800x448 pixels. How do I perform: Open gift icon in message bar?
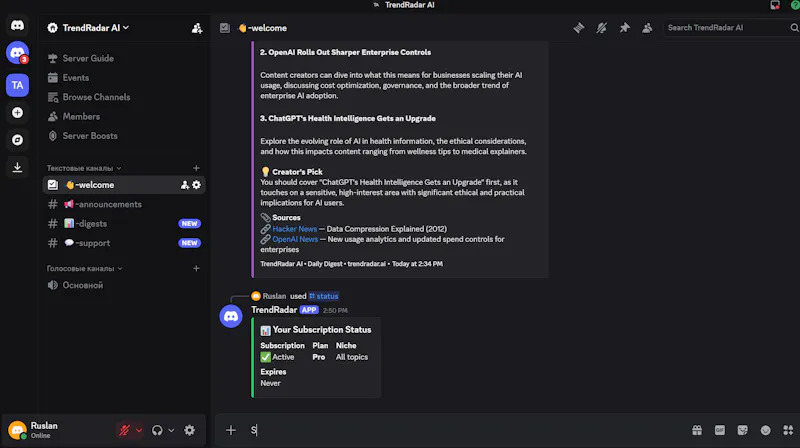pos(697,430)
